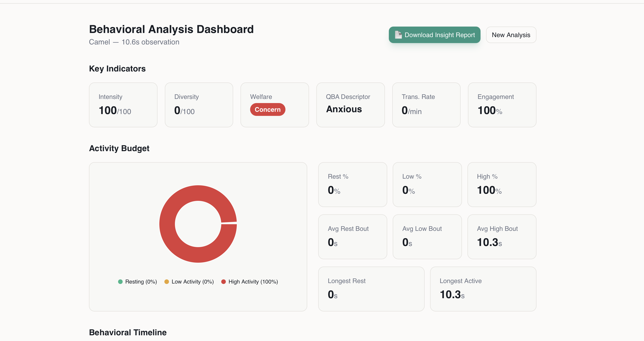Click the document icon on Download button
This screenshot has height=341, width=644.
point(398,35)
